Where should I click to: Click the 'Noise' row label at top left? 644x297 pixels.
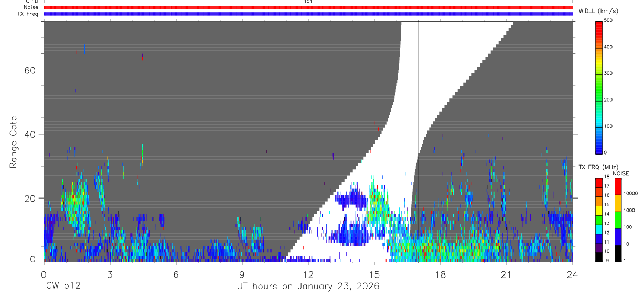pos(31,7)
